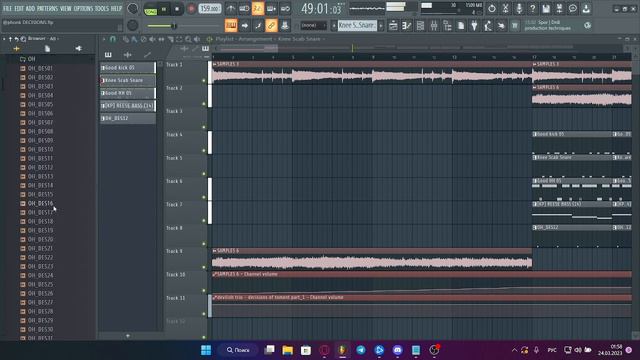Image resolution: width=640 pixels, height=360 pixels.
Task: Toggle playlist magnet snap icon
Action: [113, 39]
